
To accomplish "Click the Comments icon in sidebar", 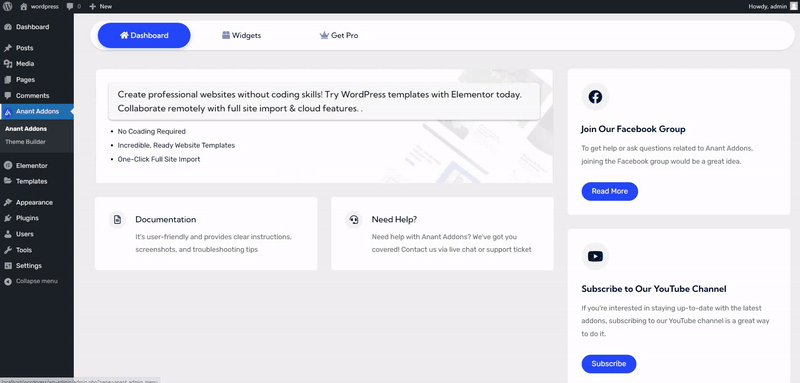I will click(x=8, y=95).
